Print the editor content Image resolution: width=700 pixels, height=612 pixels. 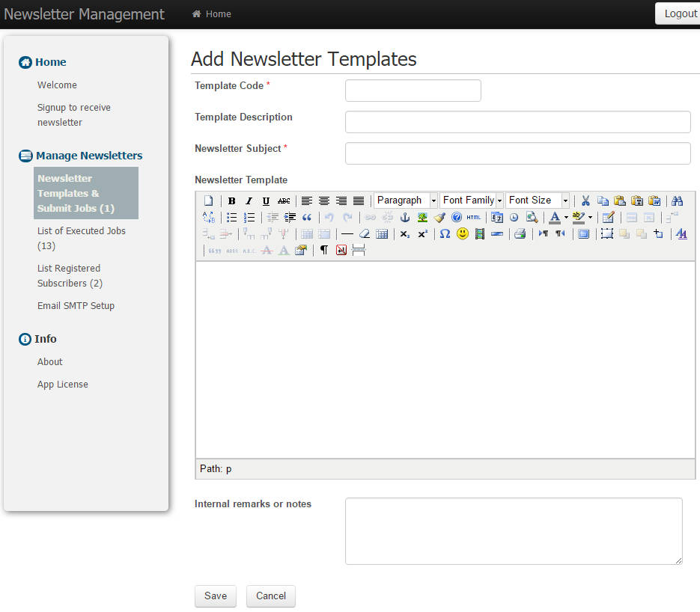520,233
